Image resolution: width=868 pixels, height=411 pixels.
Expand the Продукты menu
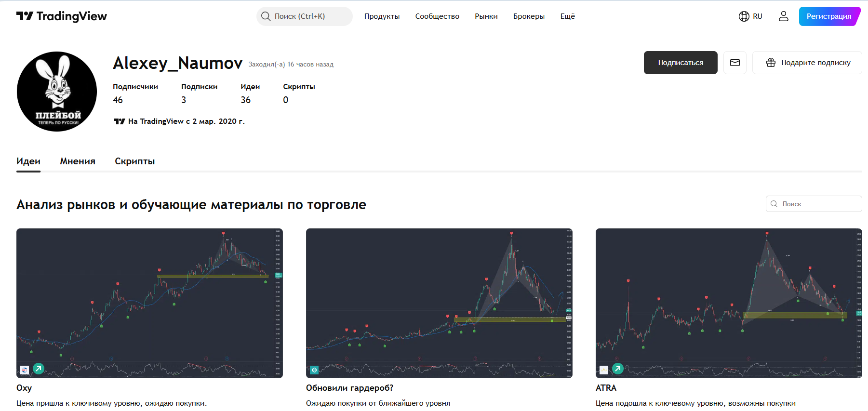pyautogui.click(x=382, y=16)
